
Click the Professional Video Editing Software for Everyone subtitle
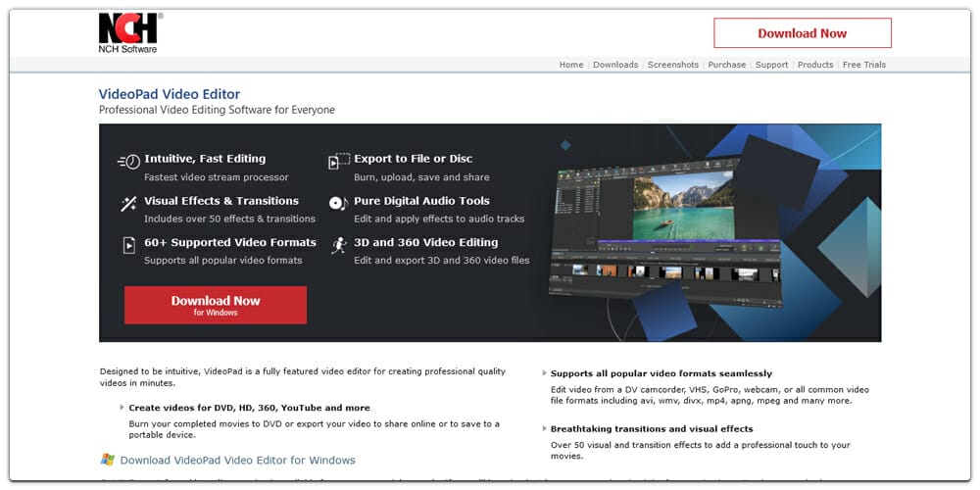point(217,110)
